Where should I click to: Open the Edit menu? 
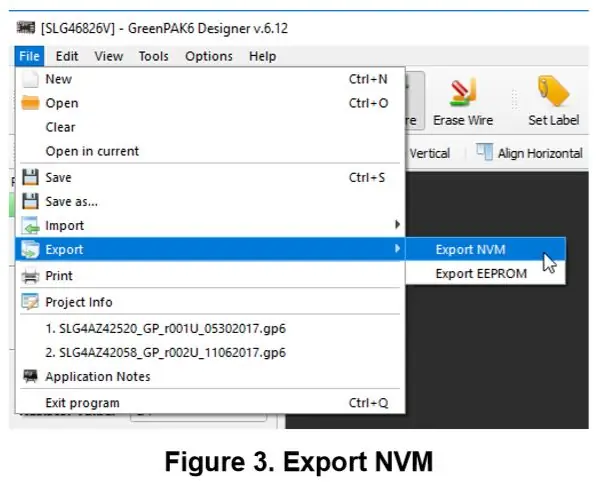[x=67, y=56]
